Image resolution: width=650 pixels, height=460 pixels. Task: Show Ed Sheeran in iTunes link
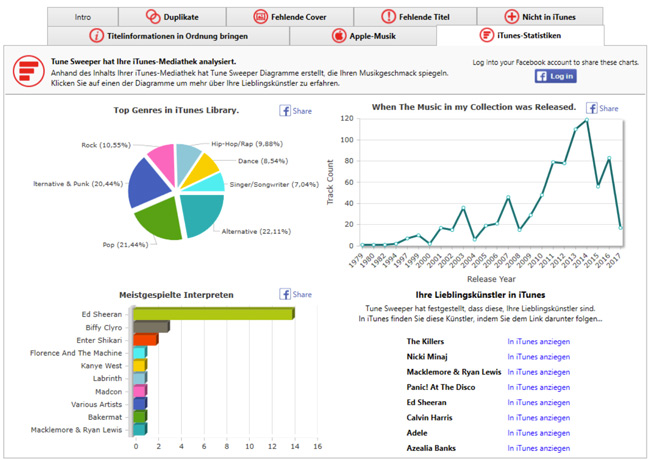[538, 403]
